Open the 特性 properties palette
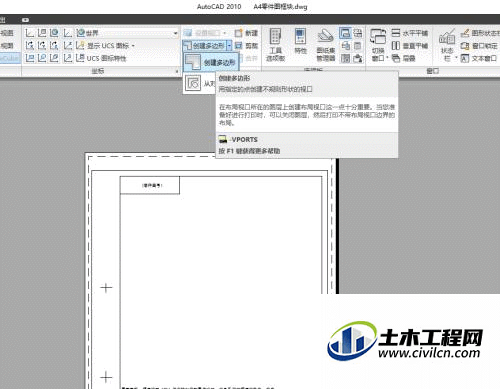 [300, 42]
